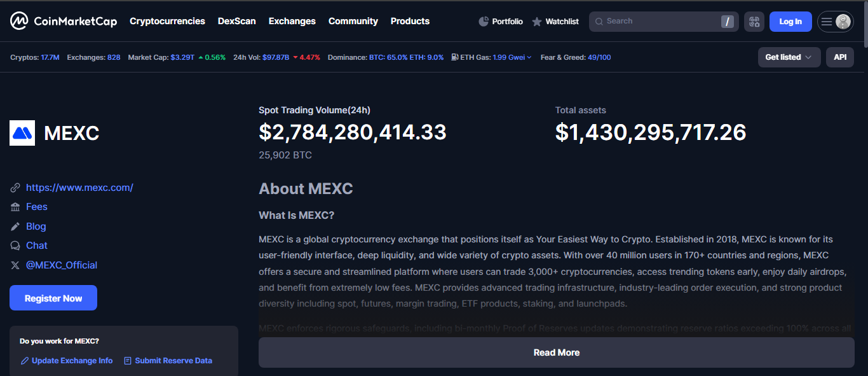Open the Fees link

[37, 207]
